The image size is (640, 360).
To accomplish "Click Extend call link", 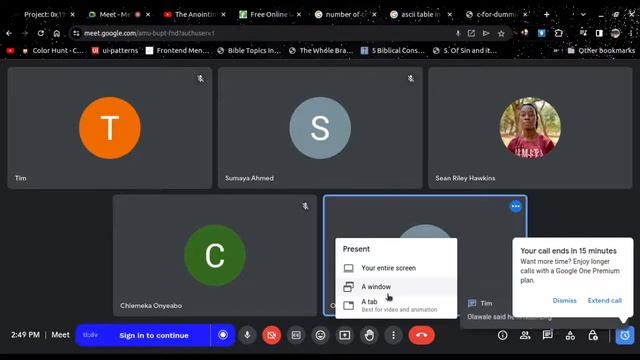I will 604,300.
